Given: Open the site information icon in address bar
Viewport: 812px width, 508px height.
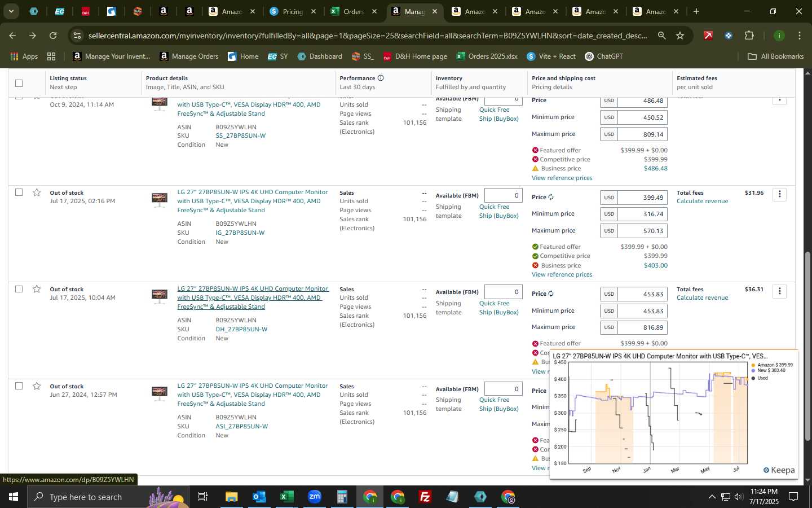Looking at the screenshot, I should [x=77, y=36].
